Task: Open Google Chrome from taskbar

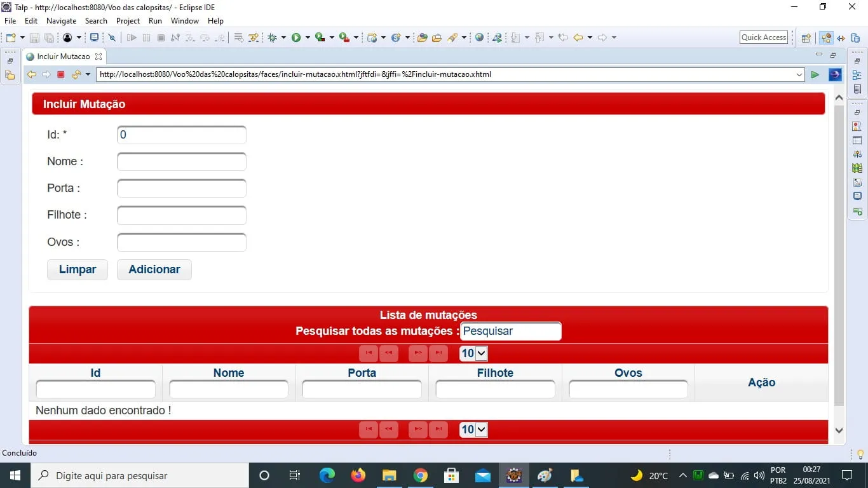Action: point(420,475)
